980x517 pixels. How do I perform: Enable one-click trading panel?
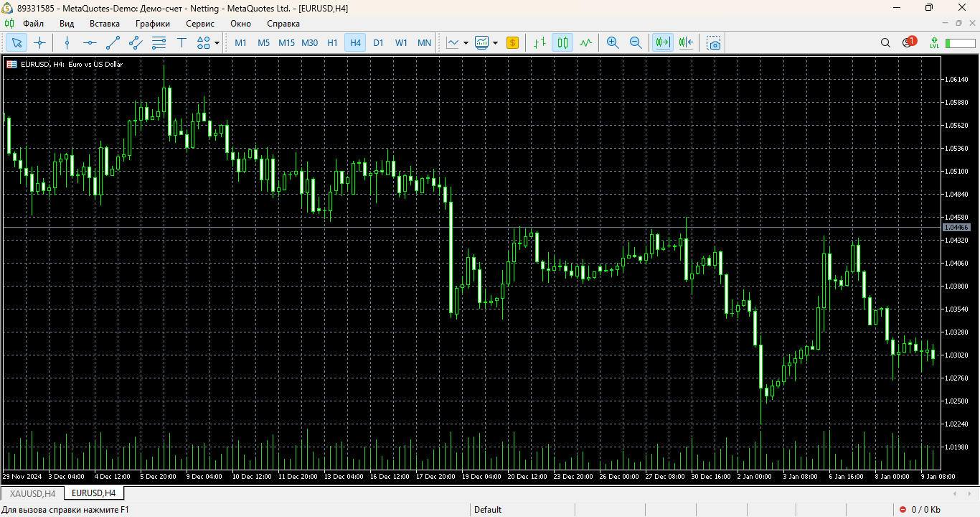click(x=512, y=42)
